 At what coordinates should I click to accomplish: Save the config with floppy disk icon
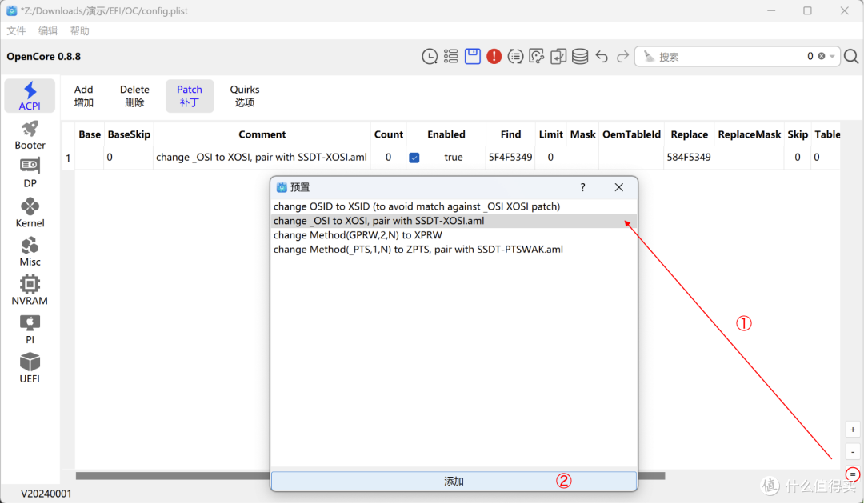[472, 56]
